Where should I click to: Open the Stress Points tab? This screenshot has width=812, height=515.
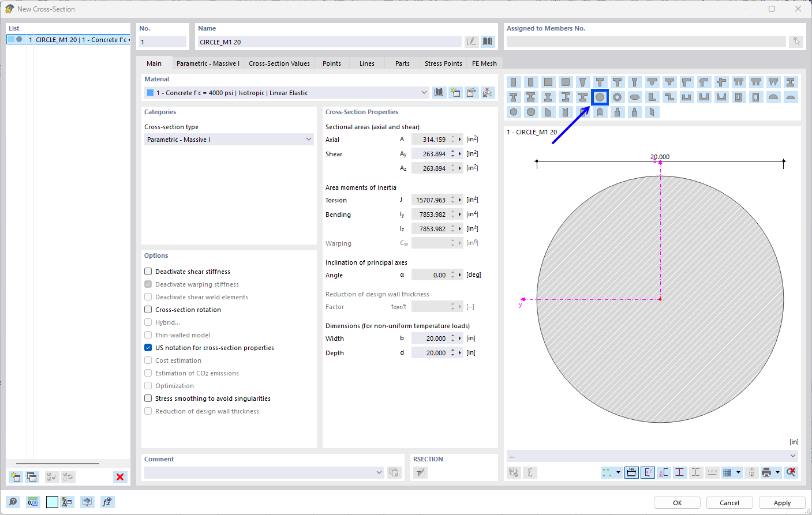pos(443,63)
